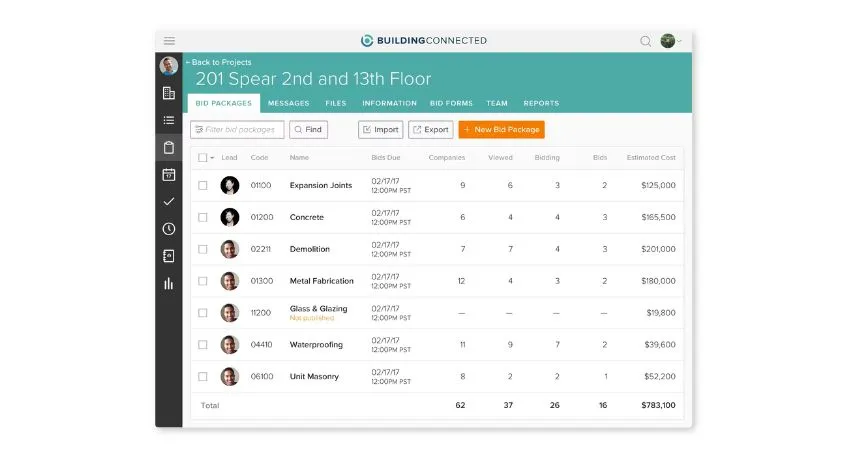
Task: Open the clock history icon in sidebar
Action: pyautogui.click(x=169, y=229)
